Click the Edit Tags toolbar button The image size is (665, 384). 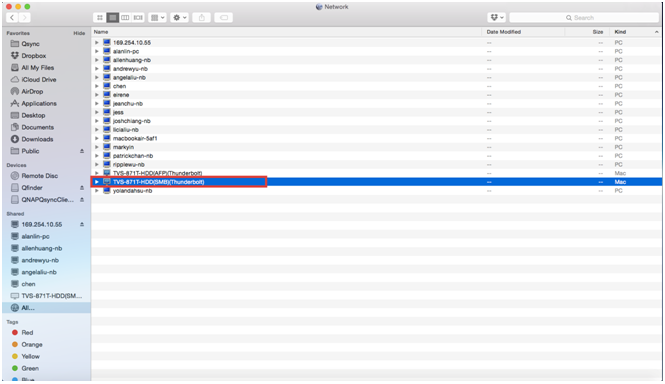224,17
